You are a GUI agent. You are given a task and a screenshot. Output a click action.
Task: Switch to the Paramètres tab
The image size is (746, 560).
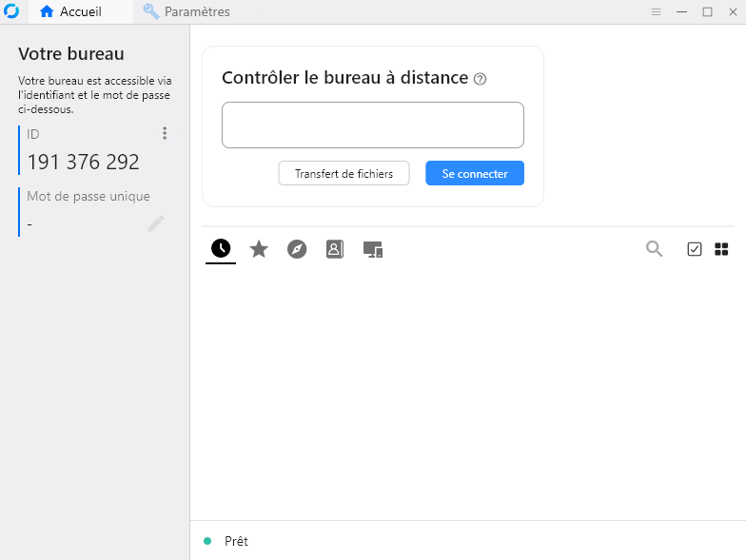[x=186, y=11]
